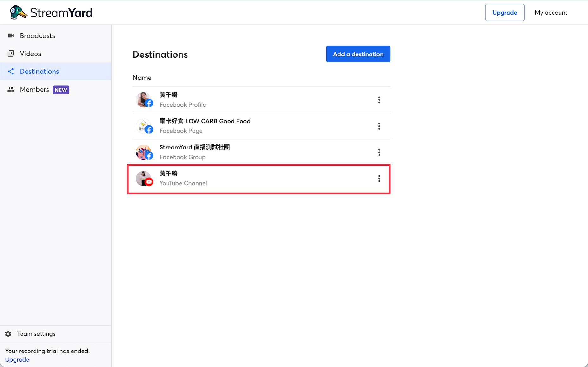Viewport: 588px width, 367px height.
Task: Click Upgrade link under recording trial notice
Action: pos(17,359)
